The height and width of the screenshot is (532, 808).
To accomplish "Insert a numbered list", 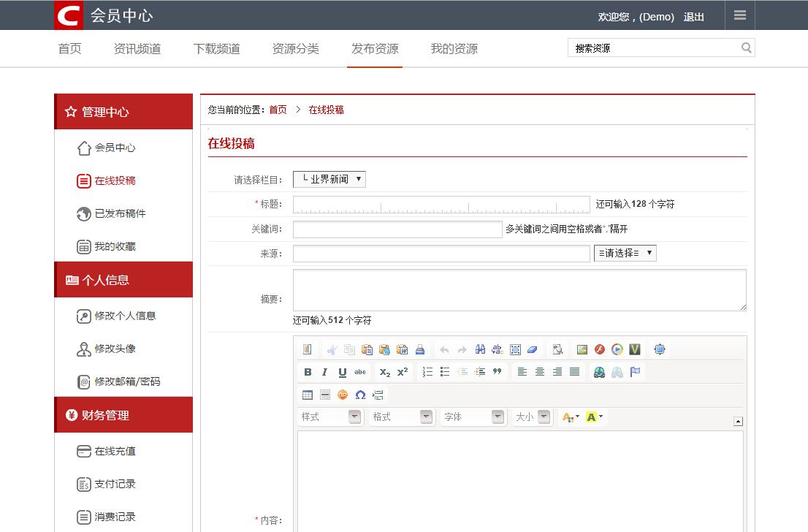I will pyautogui.click(x=427, y=372).
